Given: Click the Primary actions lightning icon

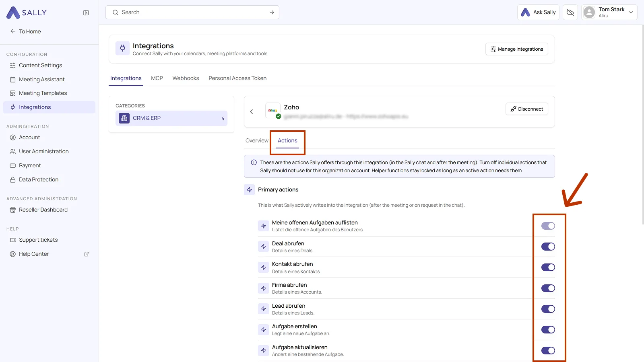Looking at the screenshot, I should point(250,190).
